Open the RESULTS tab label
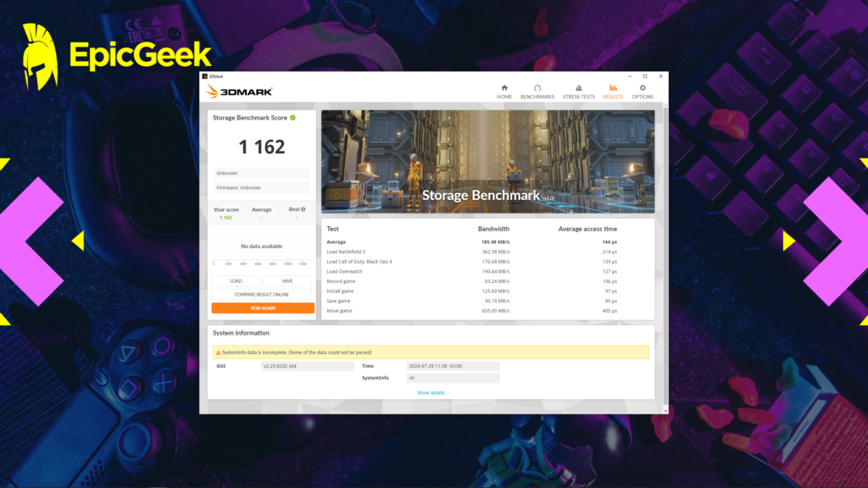Viewport: 868px width, 488px height. (x=613, y=97)
